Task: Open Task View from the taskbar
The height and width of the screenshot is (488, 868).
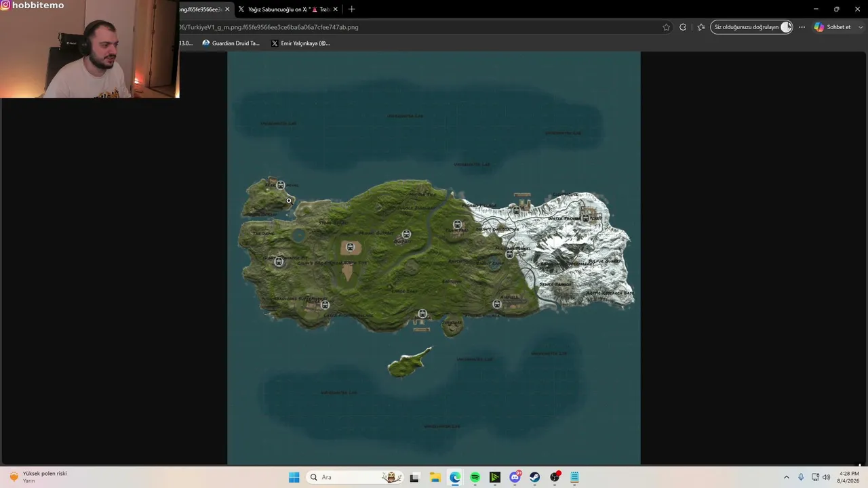Action: pos(414,477)
